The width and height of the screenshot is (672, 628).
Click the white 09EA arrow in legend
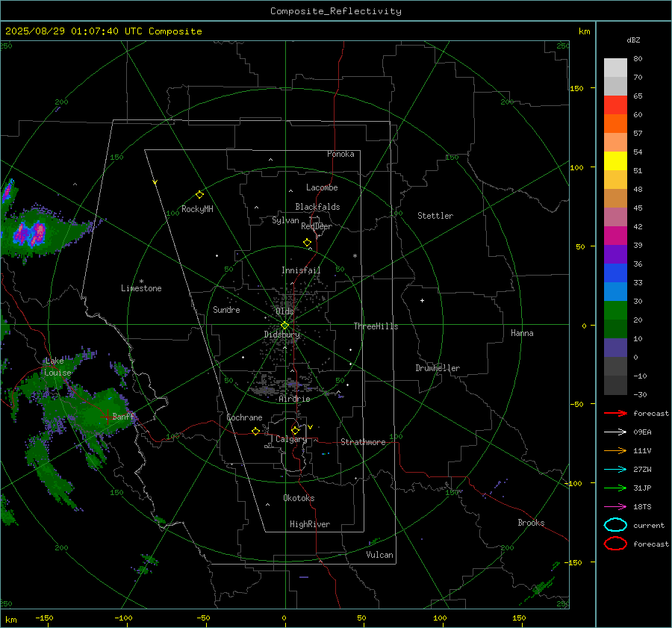pyautogui.click(x=615, y=432)
